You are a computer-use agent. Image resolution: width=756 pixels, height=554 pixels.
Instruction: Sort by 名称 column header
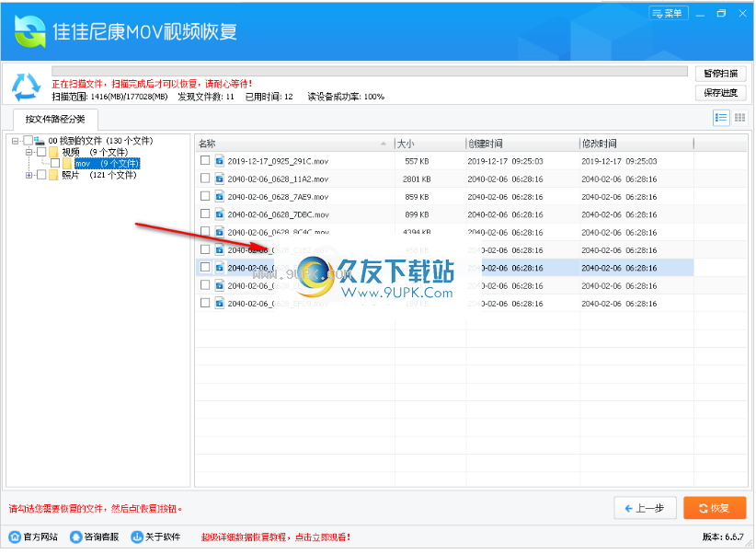pos(294,144)
